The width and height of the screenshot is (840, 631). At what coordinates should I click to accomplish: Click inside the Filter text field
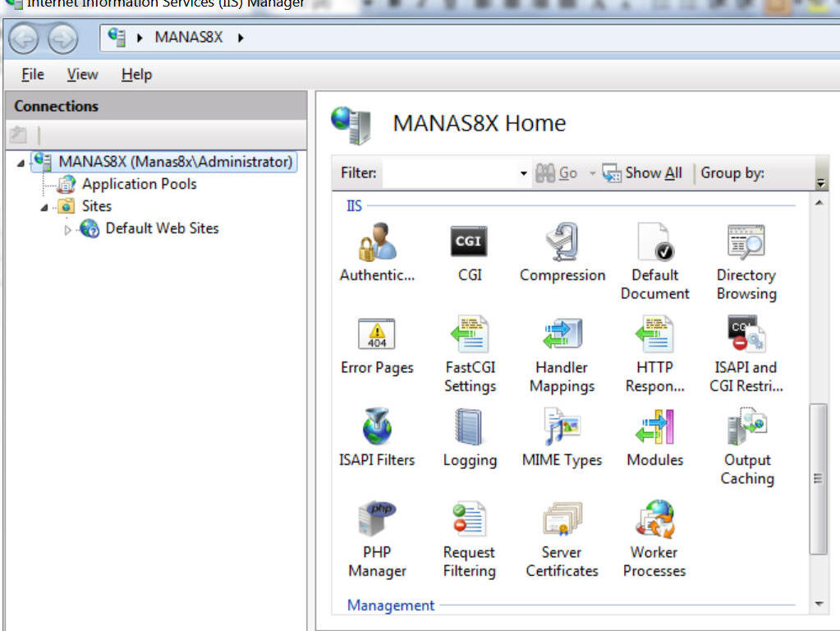pos(450,173)
